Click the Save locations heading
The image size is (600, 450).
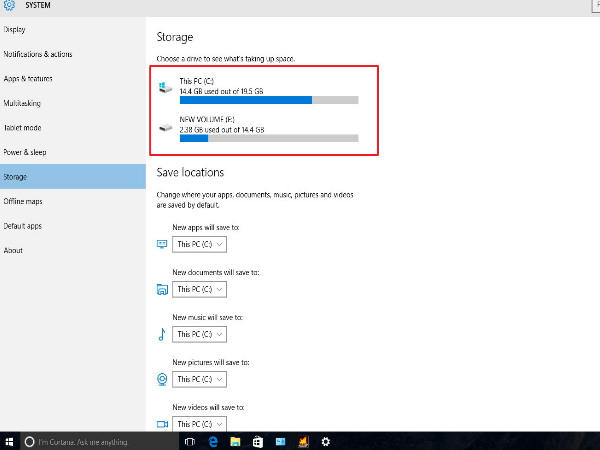(190, 172)
